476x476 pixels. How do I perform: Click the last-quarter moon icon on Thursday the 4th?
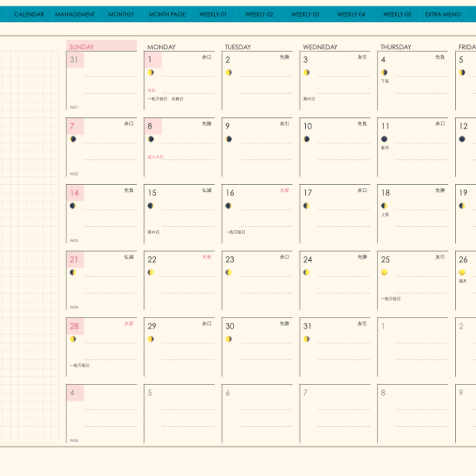384,72
